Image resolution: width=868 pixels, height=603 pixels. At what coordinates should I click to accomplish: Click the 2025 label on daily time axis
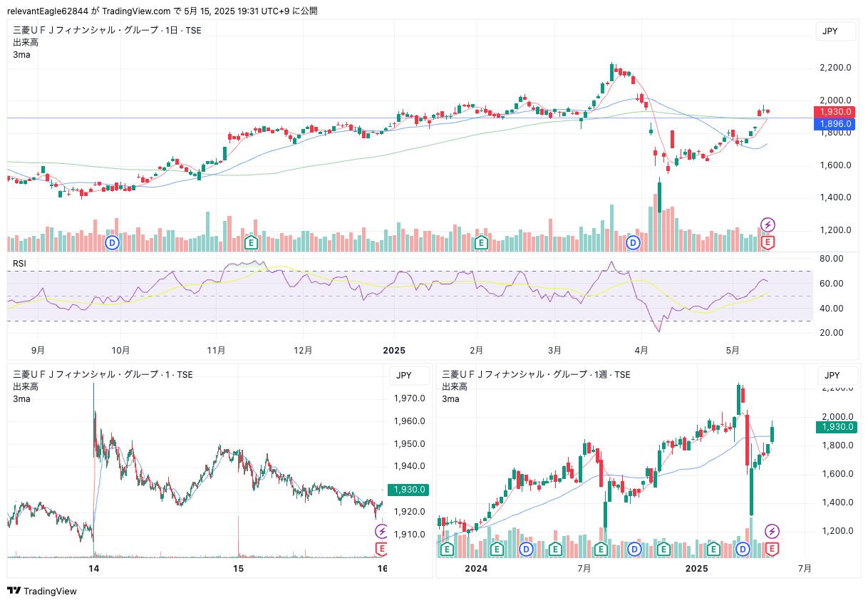[x=393, y=350]
